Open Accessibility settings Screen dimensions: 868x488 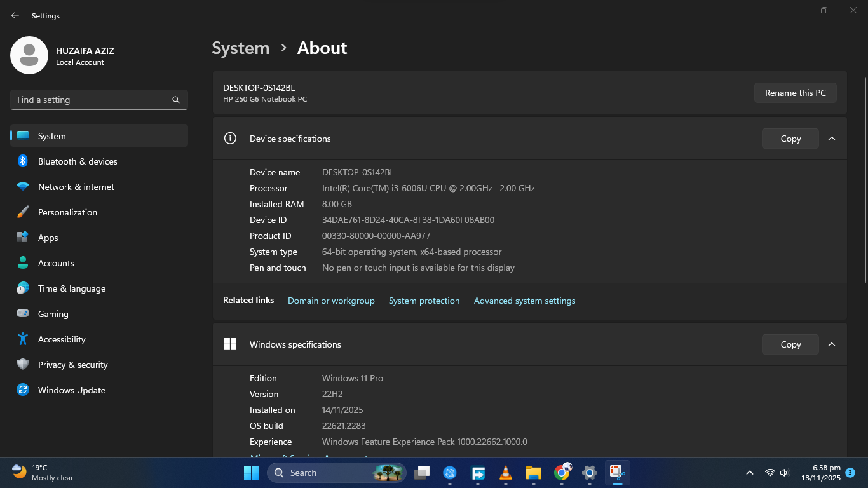(x=61, y=339)
